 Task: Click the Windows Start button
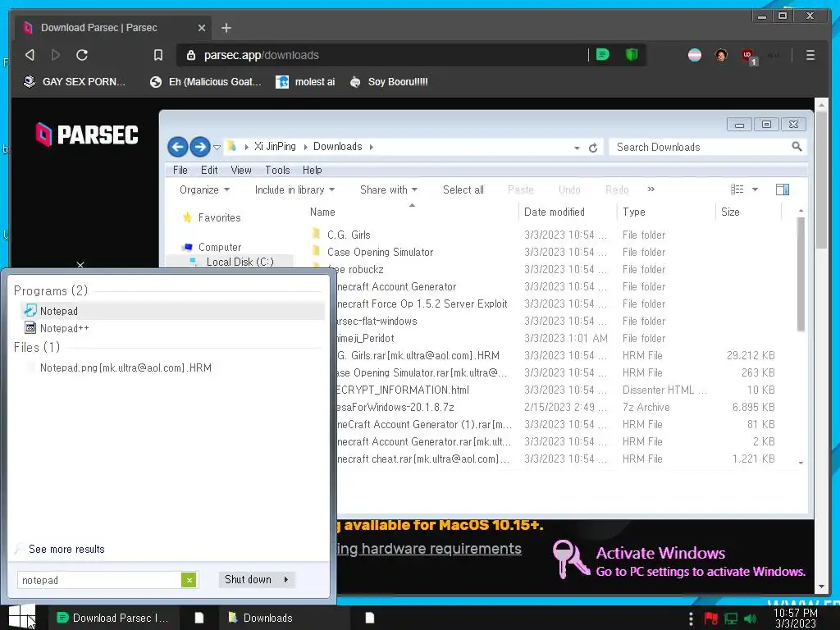coord(22,617)
